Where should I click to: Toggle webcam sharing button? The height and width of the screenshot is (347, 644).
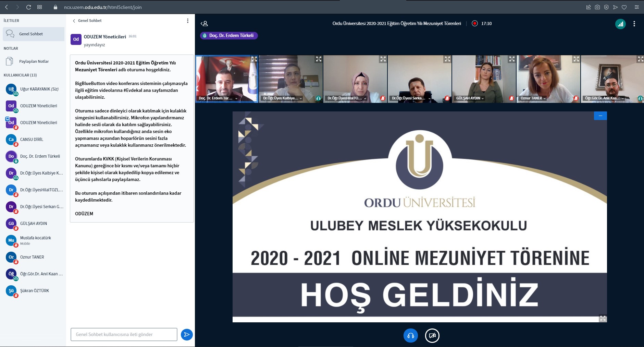(x=432, y=336)
